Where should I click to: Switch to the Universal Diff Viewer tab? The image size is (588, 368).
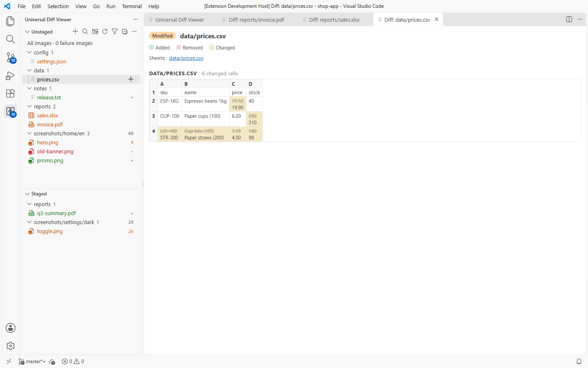click(180, 20)
